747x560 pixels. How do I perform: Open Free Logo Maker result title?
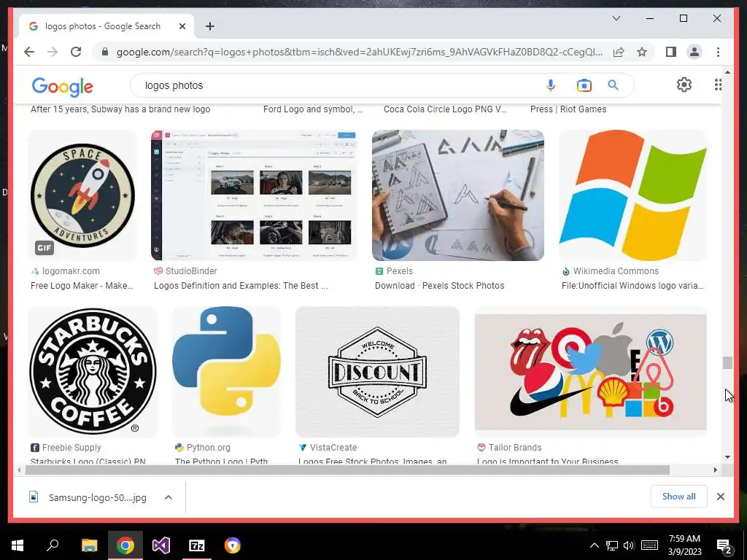tap(82, 286)
